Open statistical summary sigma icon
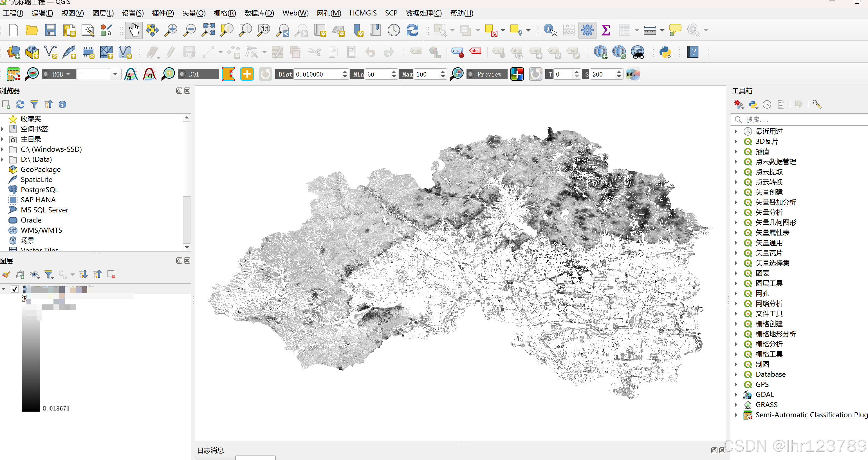 605,30
